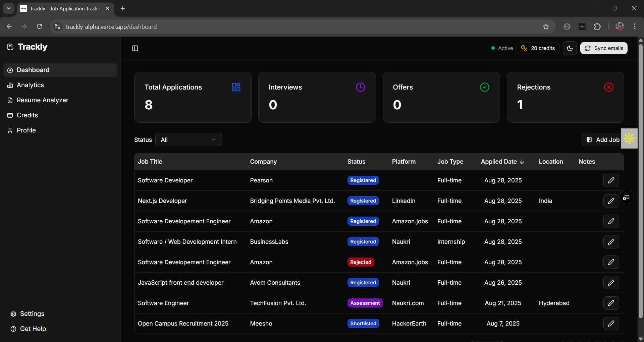The height and width of the screenshot is (342, 644).
Task: Click the Internship job type cell
Action: click(451, 242)
